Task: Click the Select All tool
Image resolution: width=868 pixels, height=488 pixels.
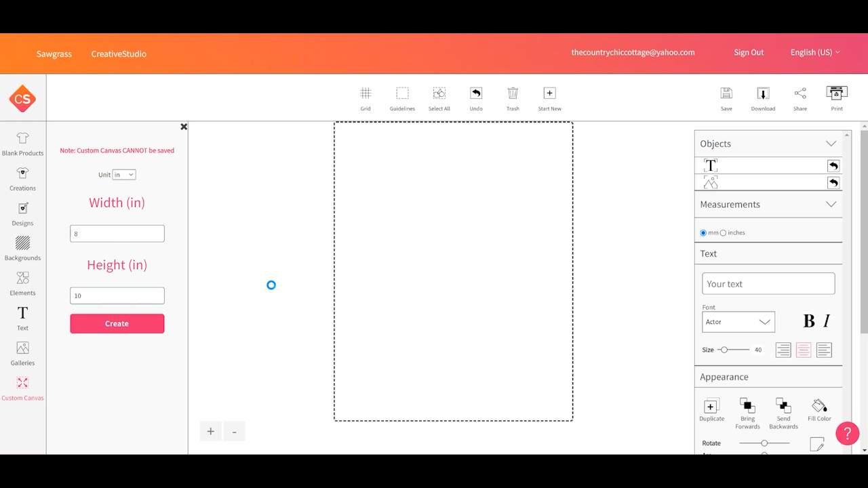Action: click(439, 98)
